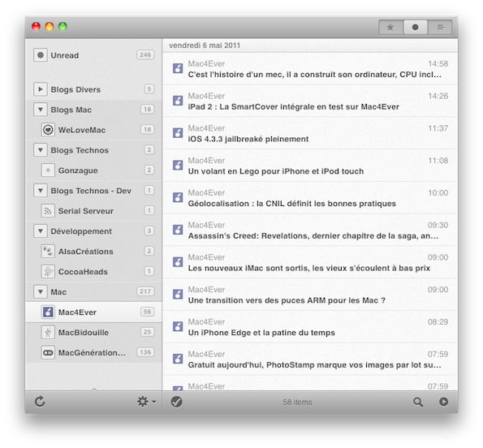Viewport: 483px width, 448px height.
Task: Mark all items as read checkmark
Action: click(x=176, y=402)
